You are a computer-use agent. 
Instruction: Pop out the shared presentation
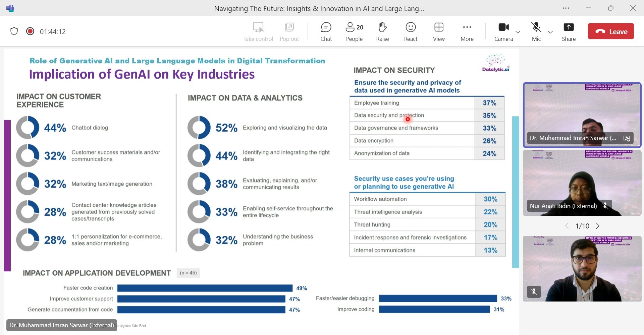289,32
